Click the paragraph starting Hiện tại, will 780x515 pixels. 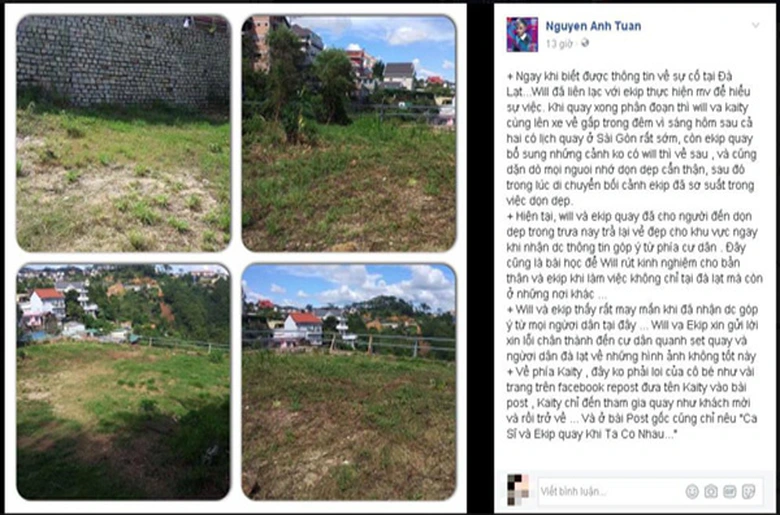[634, 255]
